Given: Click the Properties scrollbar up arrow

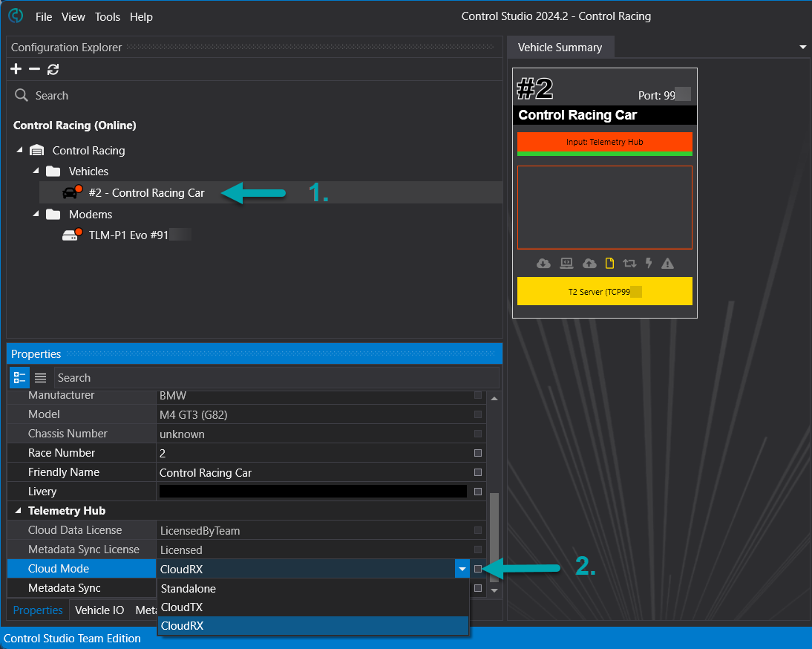Looking at the screenshot, I should 494,398.
